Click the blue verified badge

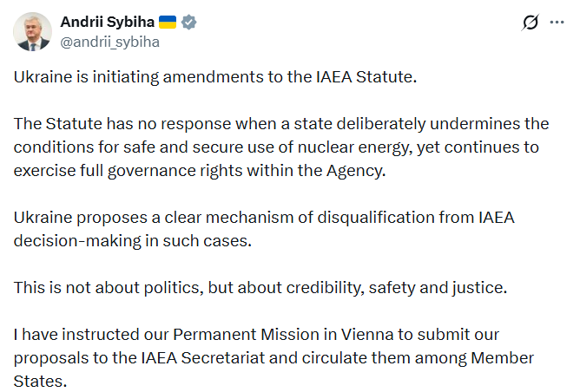coord(188,22)
